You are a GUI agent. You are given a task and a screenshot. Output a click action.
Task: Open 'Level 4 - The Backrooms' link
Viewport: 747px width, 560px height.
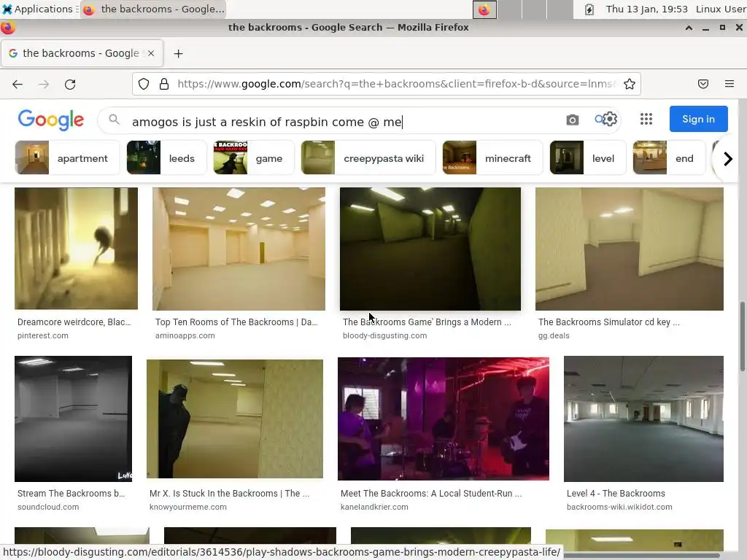(616, 494)
